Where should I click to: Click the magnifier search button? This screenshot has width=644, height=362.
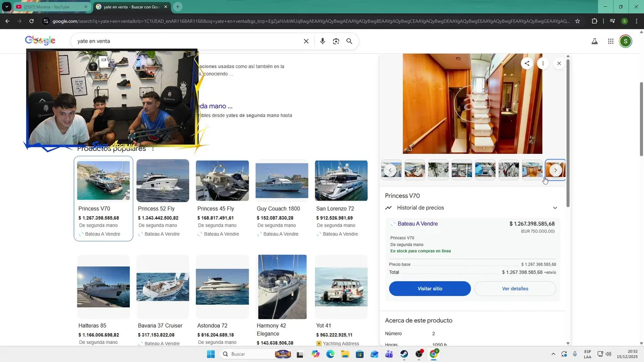pyautogui.click(x=349, y=41)
